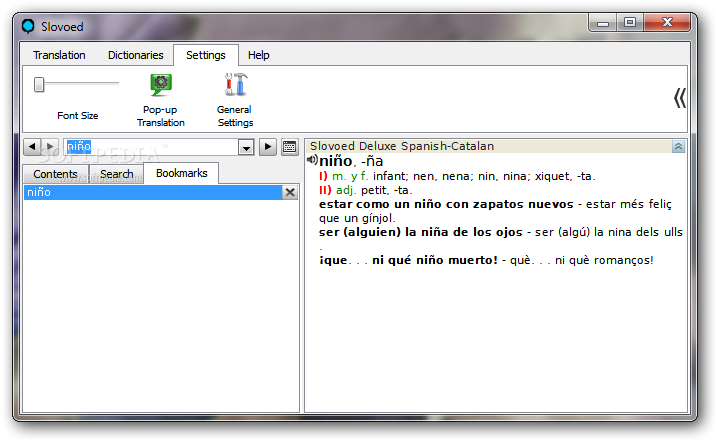718x442 pixels.
Task: Go forward with history right arrow
Action: [50, 147]
